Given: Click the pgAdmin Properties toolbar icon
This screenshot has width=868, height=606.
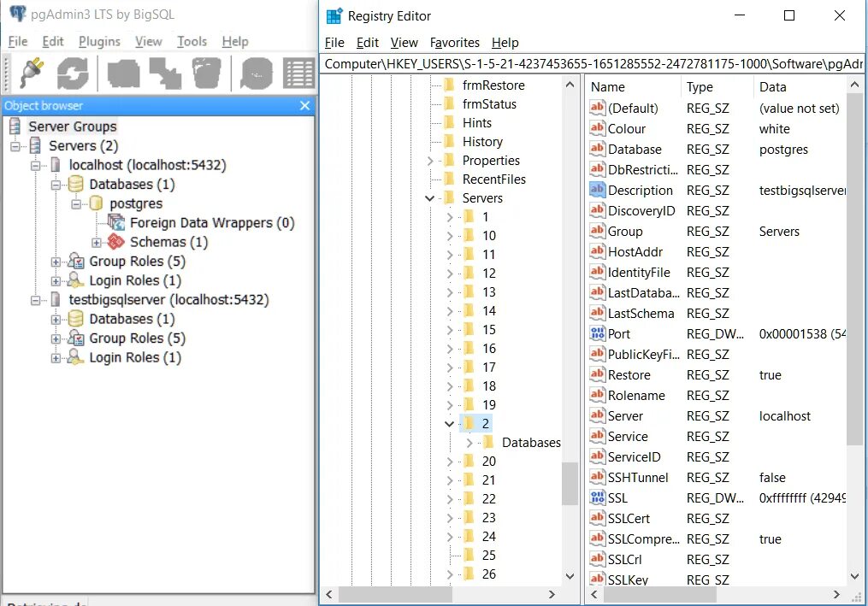Looking at the screenshot, I should [x=123, y=73].
